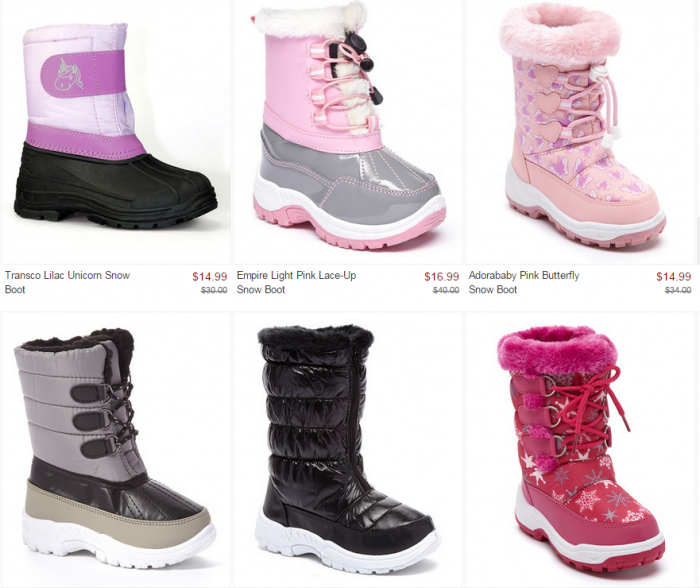Click the Empire Light Pink Lace-Up Snow Boot title
This screenshot has width=700, height=588.
click(x=296, y=282)
